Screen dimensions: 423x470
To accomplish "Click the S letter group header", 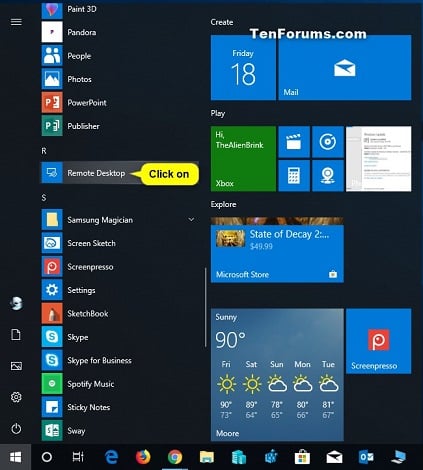I will [x=44, y=198].
